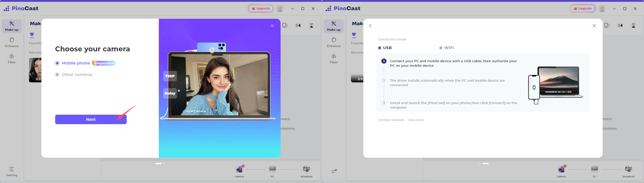Click compare view icon in left window toolbar
The height and width of the screenshot is (183, 644).
285,26
